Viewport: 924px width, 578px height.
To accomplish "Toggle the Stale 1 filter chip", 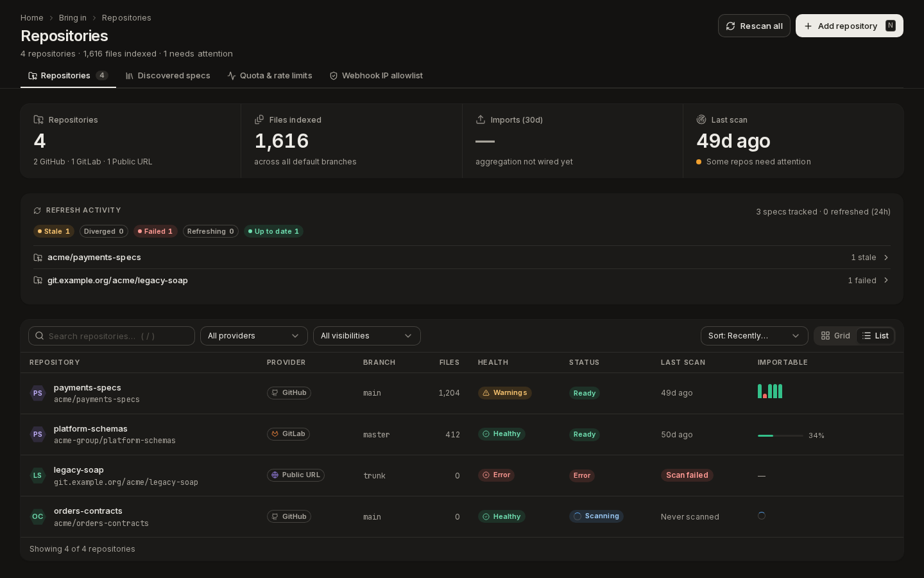I will click(x=54, y=231).
